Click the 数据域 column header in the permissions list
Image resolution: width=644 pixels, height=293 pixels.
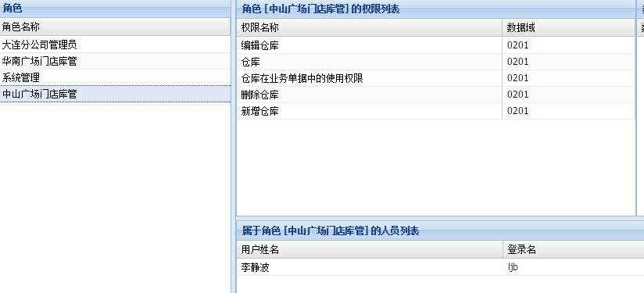569,27
